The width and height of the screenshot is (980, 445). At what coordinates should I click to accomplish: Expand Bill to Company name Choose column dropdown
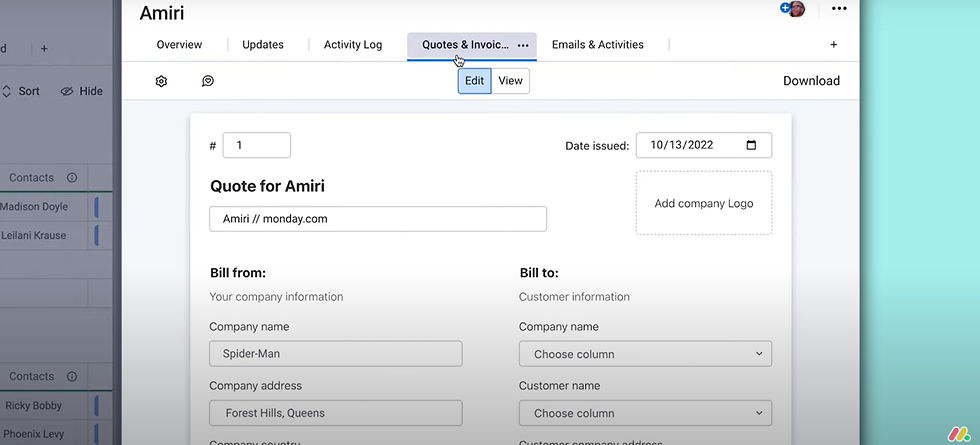click(645, 354)
